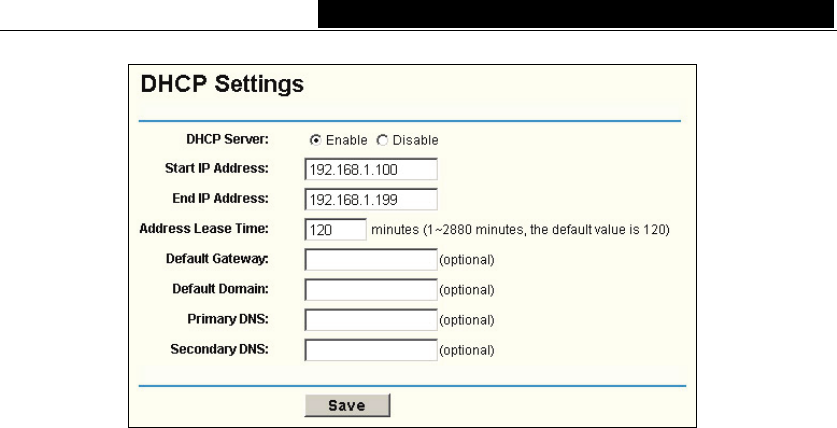837x428 pixels.
Task: Click the Default Gateway input box
Action: click(x=371, y=260)
